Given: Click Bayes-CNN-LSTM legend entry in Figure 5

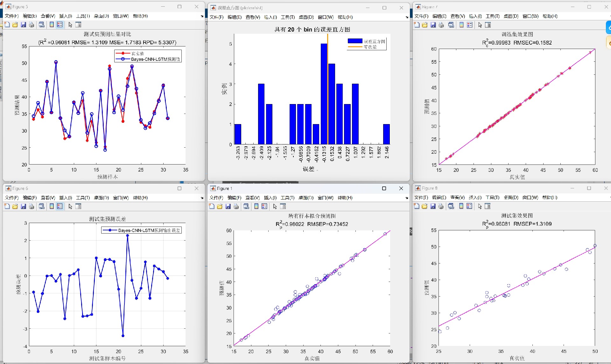Looking at the screenshot, I should pos(155,59).
